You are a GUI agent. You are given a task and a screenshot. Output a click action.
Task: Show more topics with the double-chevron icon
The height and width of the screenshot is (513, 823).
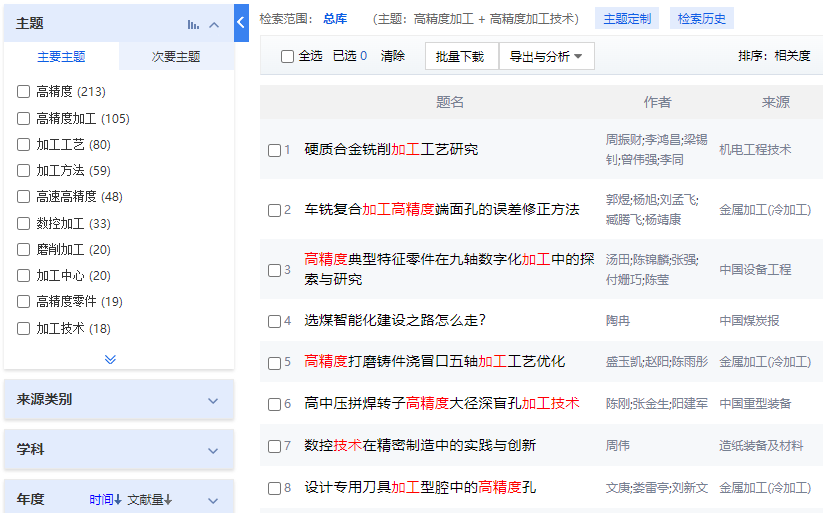[110, 359]
